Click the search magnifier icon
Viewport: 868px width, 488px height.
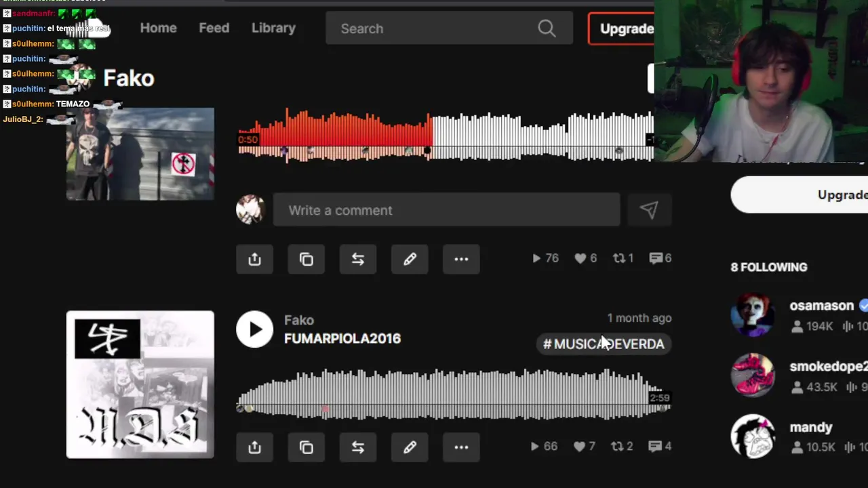(x=547, y=28)
